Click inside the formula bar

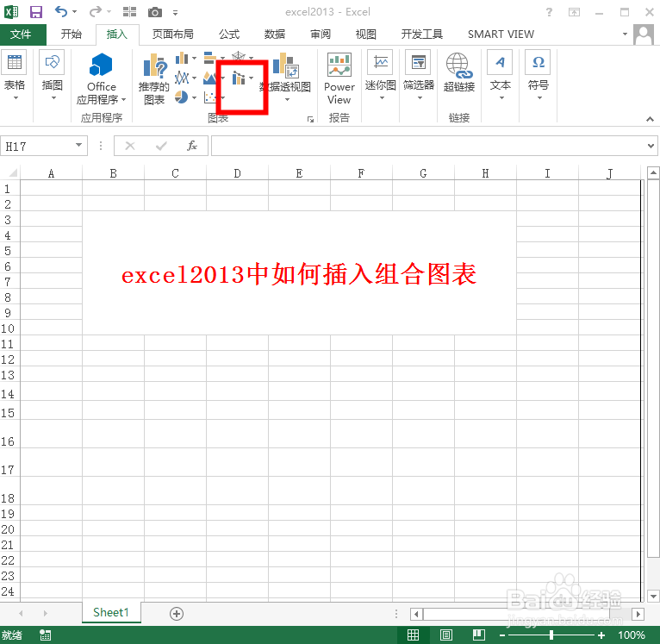tap(428, 146)
